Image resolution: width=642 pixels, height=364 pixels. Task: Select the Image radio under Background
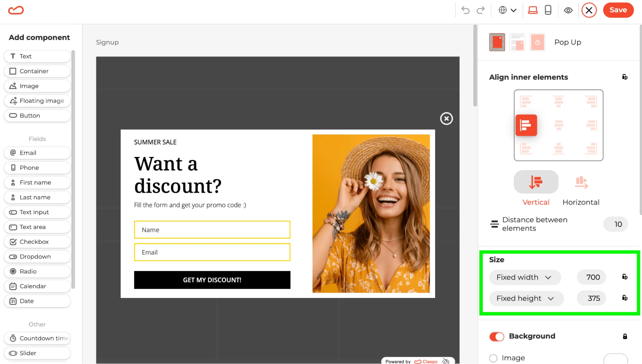click(494, 358)
